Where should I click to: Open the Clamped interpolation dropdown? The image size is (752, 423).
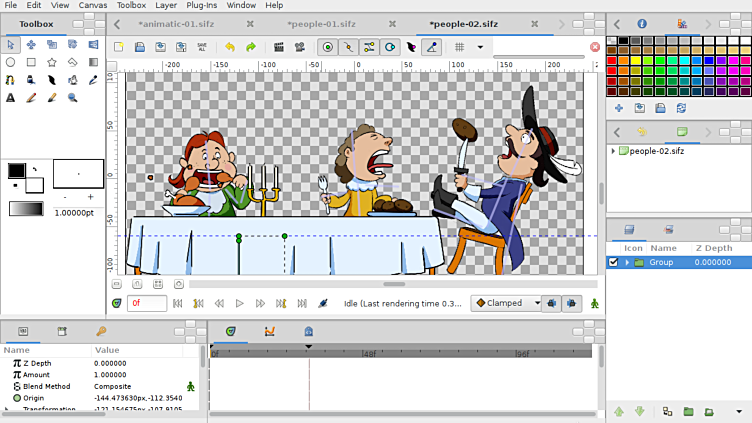[x=507, y=303]
